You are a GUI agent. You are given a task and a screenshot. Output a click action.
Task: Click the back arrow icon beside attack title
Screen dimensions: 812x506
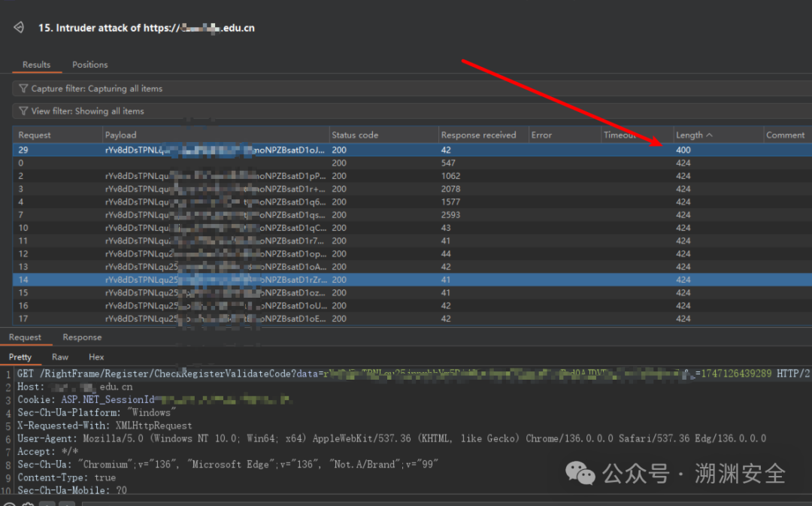(x=19, y=28)
